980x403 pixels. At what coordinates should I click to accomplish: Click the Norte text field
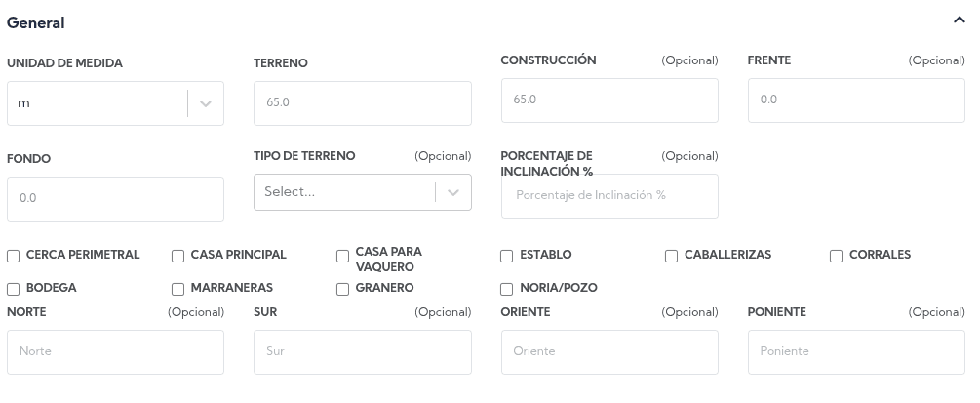(x=115, y=351)
